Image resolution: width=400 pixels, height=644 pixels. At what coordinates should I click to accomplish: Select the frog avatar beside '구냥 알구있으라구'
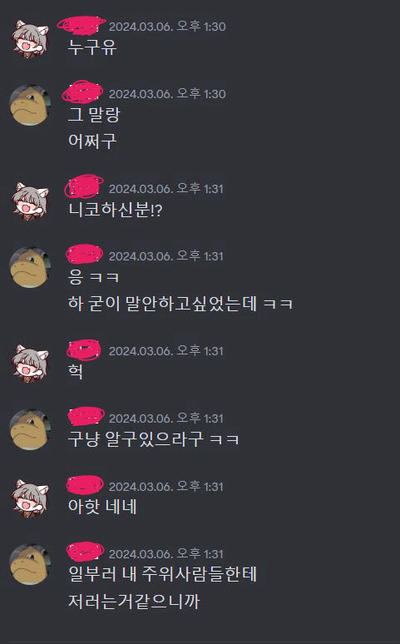tap(30, 430)
